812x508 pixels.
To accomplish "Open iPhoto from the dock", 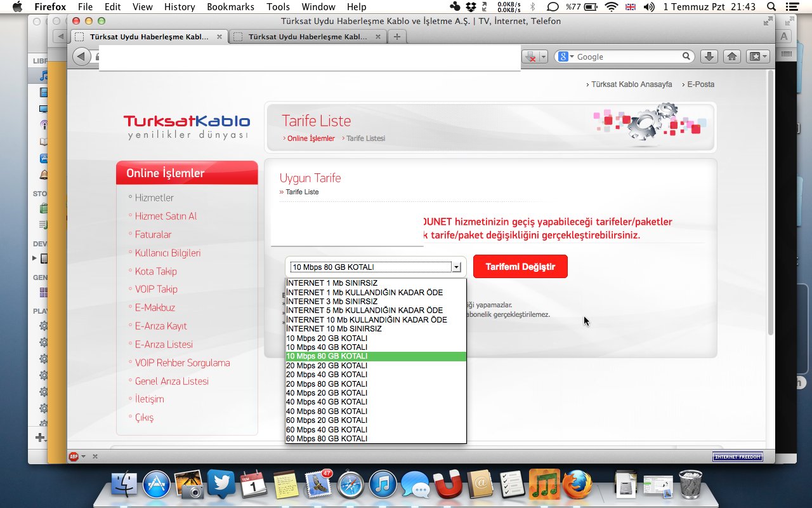I will point(188,485).
